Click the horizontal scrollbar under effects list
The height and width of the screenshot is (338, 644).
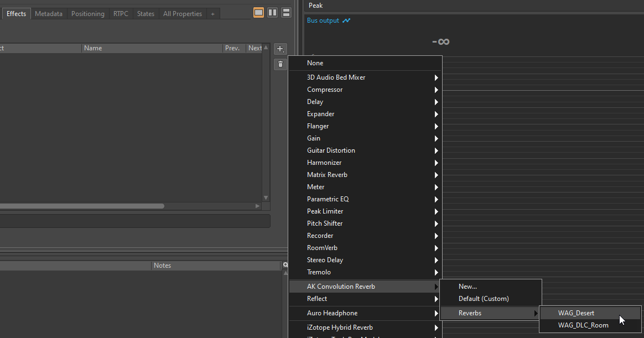click(82, 206)
